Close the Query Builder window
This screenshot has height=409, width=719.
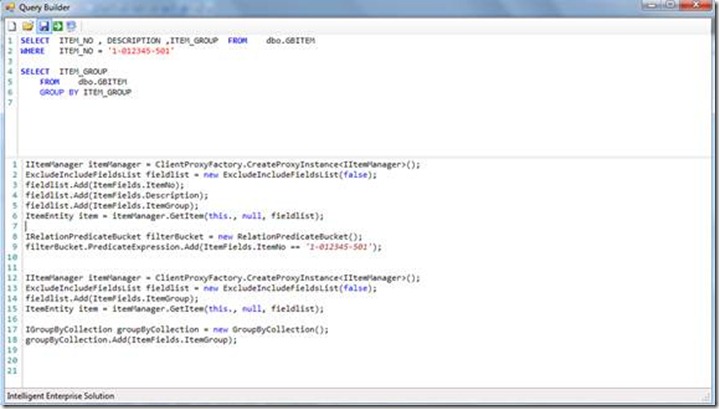click(696, 5)
